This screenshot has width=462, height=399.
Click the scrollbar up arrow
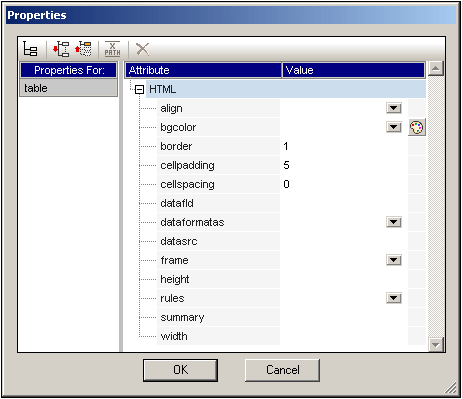click(x=436, y=69)
